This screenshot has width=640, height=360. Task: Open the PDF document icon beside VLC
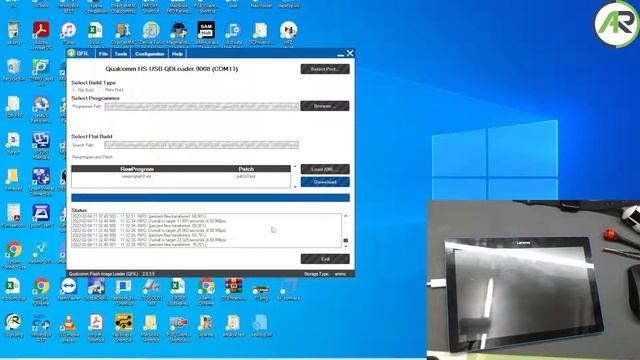coord(96,323)
